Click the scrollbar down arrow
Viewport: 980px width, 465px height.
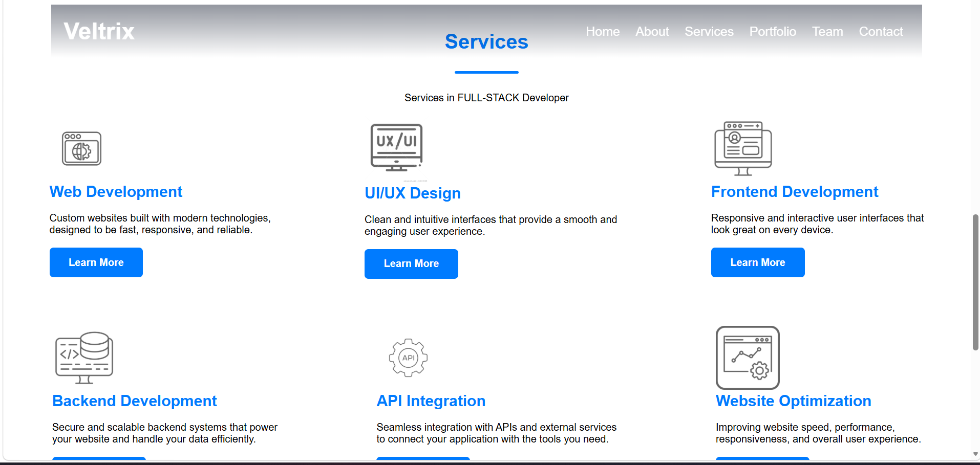pos(975,454)
